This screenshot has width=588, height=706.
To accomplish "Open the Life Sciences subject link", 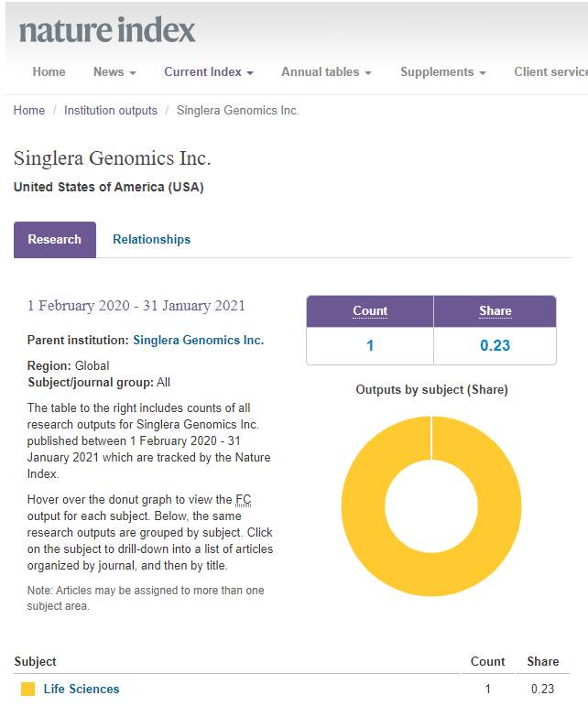I will pos(82,689).
